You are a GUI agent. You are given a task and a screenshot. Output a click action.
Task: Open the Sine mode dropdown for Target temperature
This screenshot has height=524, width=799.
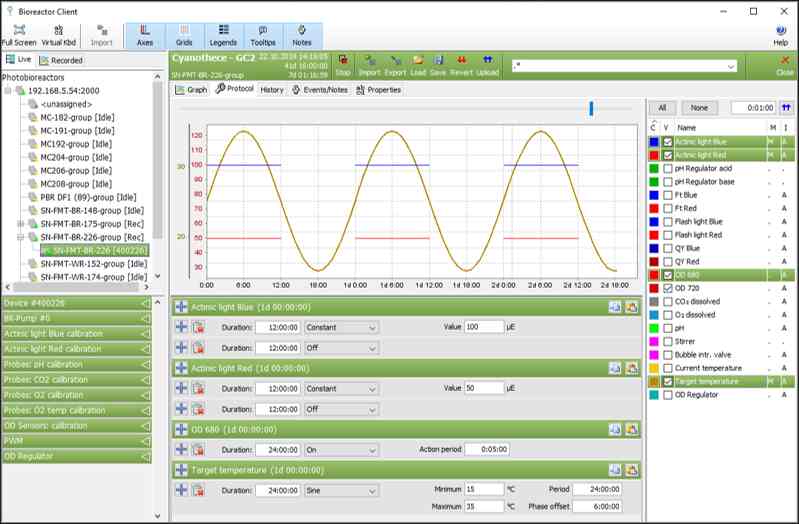pos(341,490)
